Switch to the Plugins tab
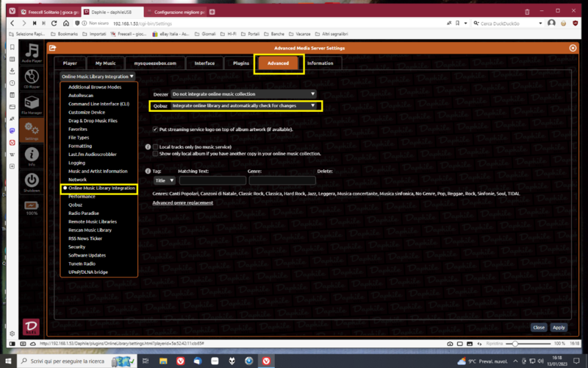The height and width of the screenshot is (368, 588). click(241, 63)
